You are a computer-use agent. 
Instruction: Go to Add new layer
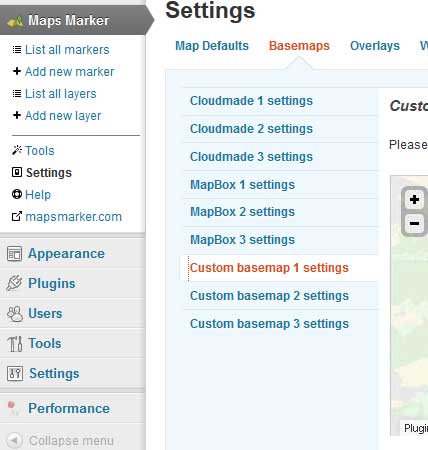point(63,116)
